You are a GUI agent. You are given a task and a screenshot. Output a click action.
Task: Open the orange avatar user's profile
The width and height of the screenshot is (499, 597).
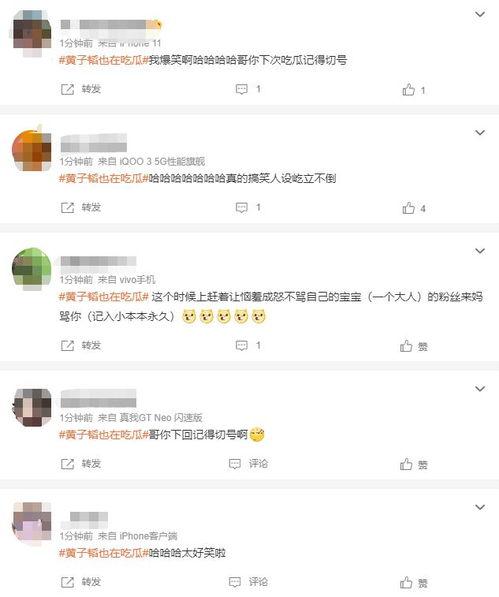[32, 148]
